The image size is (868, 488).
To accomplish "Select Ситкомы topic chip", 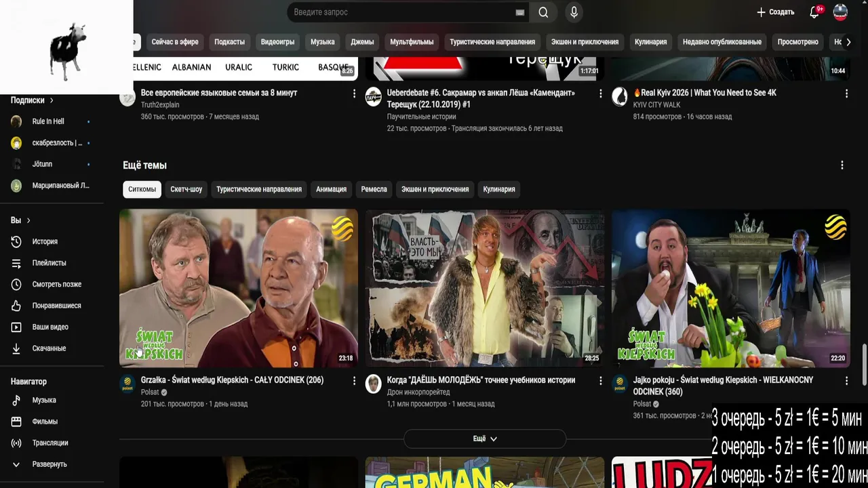I will coord(142,189).
